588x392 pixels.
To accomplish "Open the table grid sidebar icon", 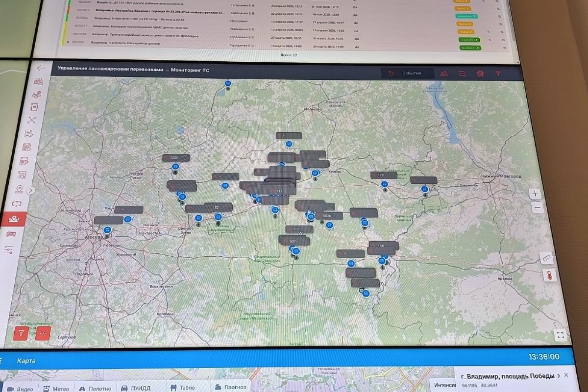I will point(38,82).
